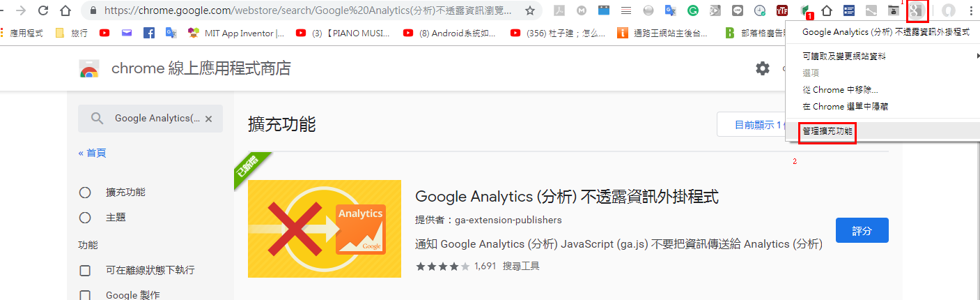Select the 主題 radio button
Screen dimensions: 980x300
click(x=85, y=218)
